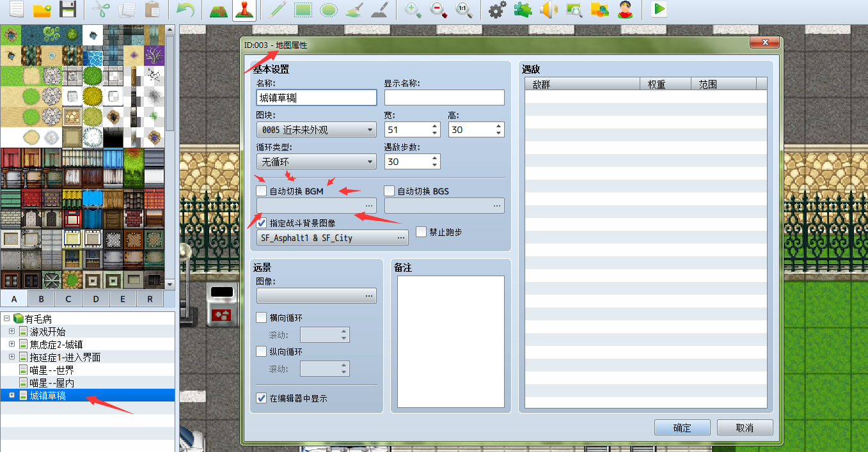Expand the 拖延症1-进入界面 map node

pyautogui.click(x=12, y=357)
